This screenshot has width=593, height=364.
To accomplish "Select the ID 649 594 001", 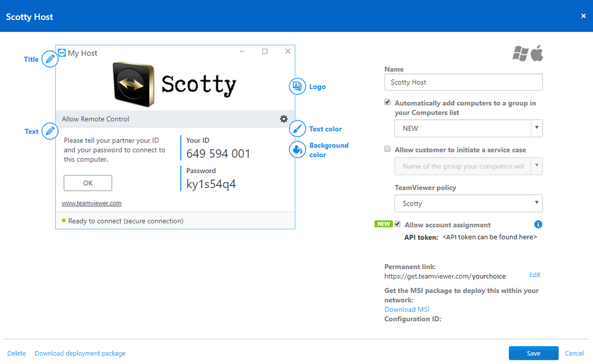I will tap(218, 154).
